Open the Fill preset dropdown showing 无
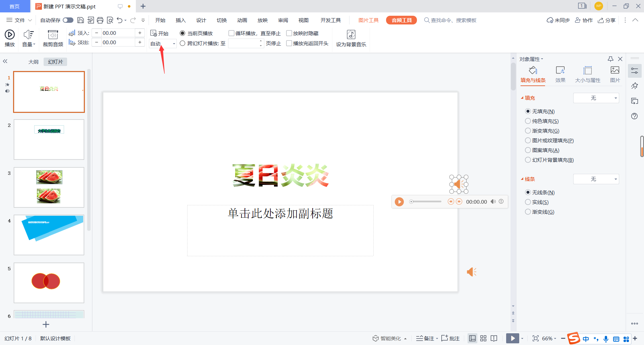 pos(596,98)
